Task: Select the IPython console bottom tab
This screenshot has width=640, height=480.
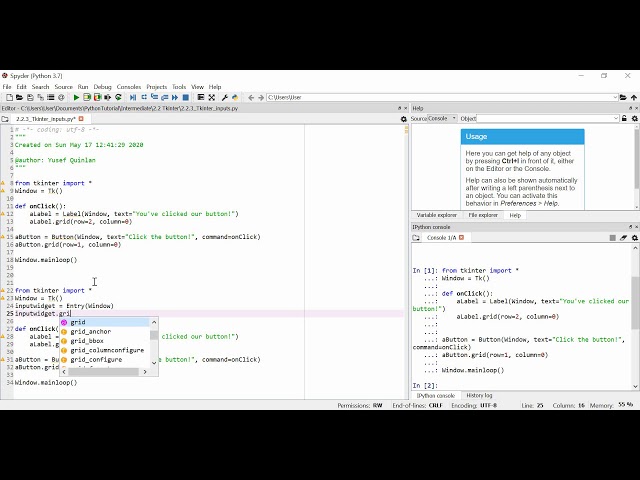Action: click(436, 396)
